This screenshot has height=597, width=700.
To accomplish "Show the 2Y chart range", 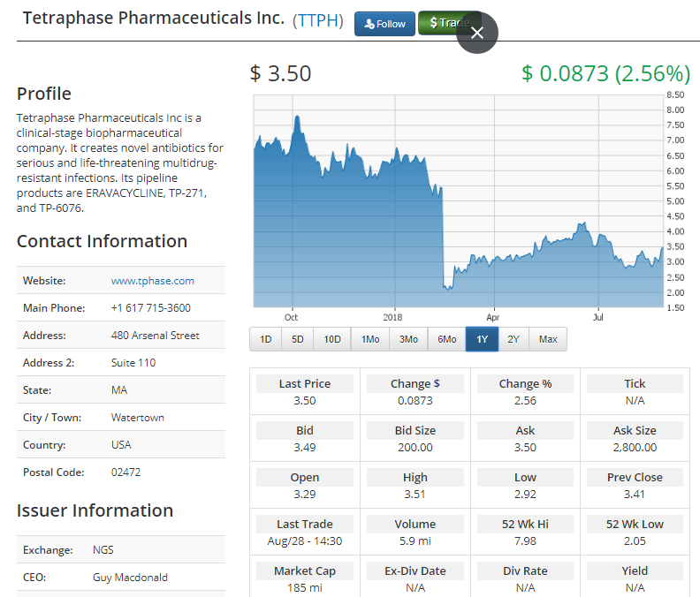I will 514,339.
